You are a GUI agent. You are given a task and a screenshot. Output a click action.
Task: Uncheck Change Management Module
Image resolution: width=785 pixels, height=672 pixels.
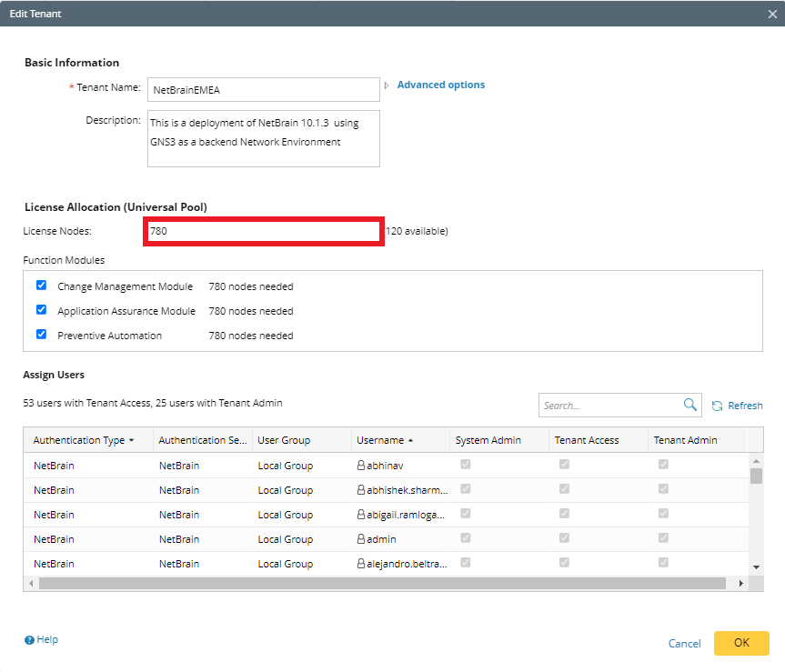(42, 286)
